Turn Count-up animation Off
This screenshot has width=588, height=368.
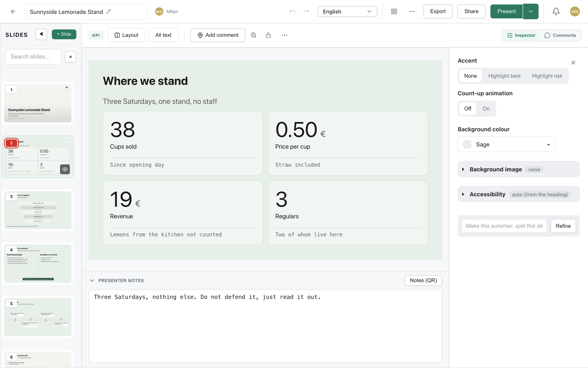[x=468, y=108]
